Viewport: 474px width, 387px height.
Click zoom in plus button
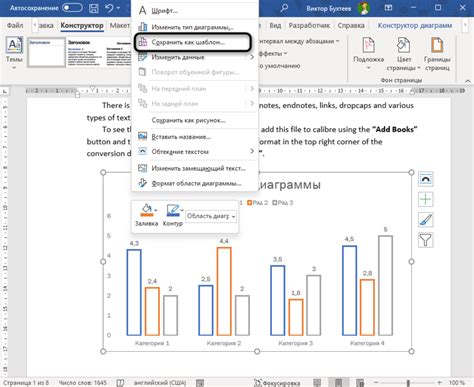tap(440, 383)
